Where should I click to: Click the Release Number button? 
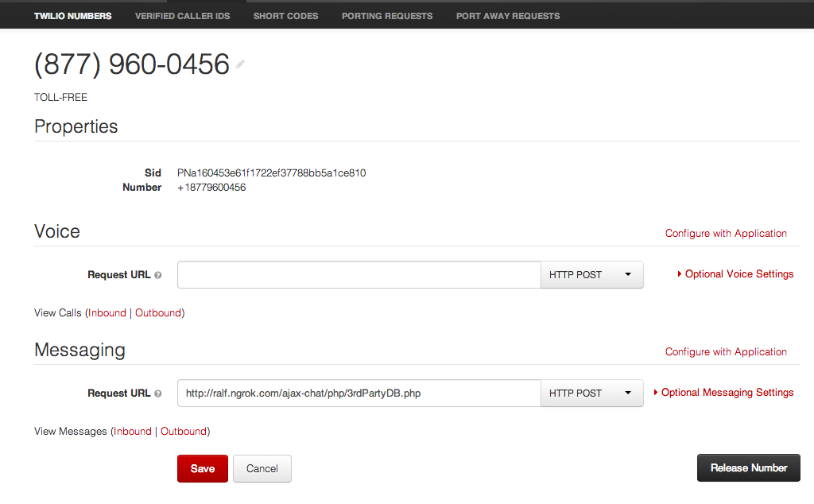tap(749, 468)
